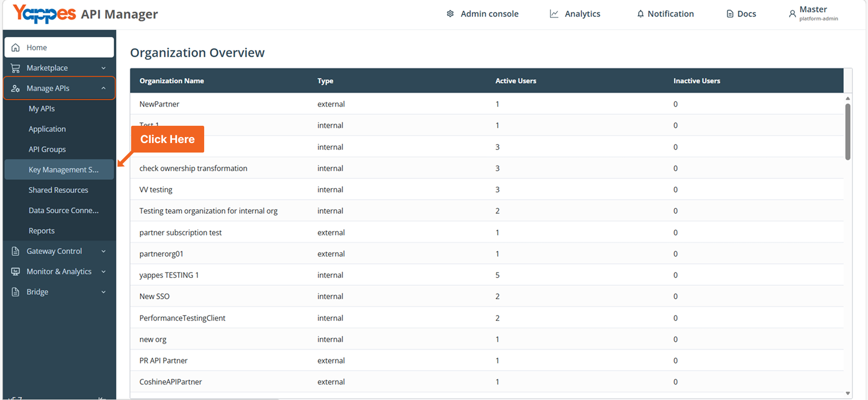Viewport: 868px width, 400px height.
Task: Click the Docs document icon
Action: click(730, 14)
